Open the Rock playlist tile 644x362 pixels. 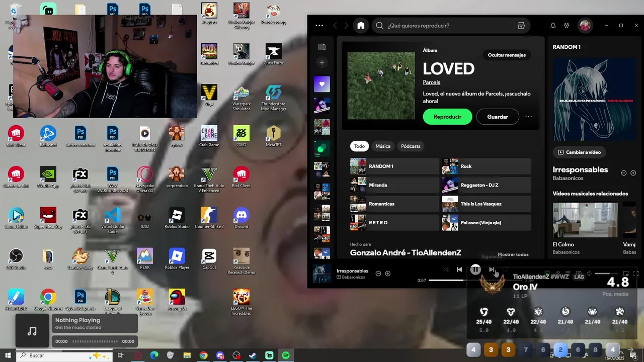pos(487,166)
